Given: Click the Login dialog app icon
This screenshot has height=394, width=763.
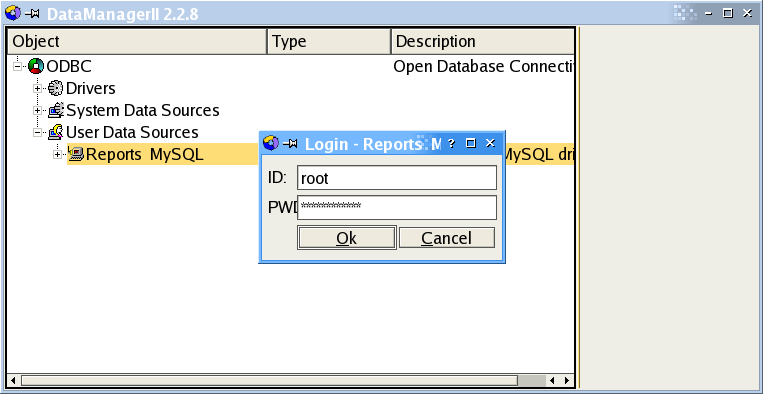Looking at the screenshot, I should pos(271,143).
